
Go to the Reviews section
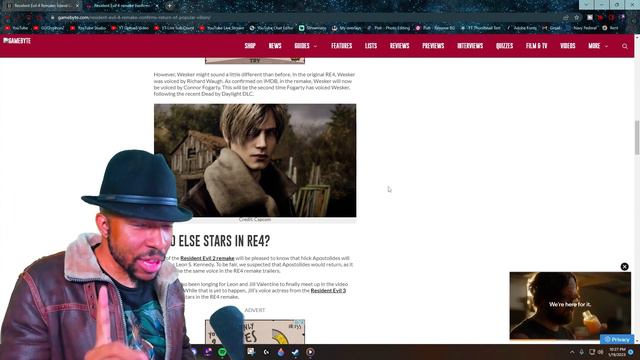[400, 46]
